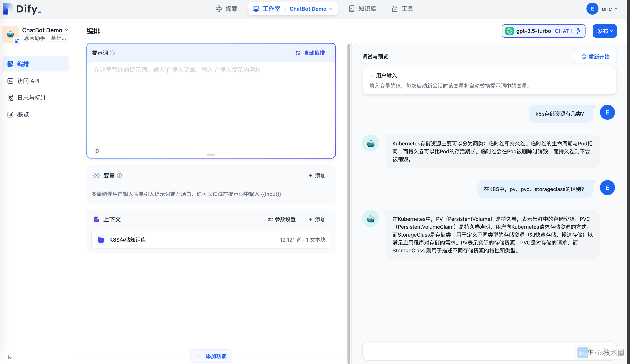The image size is (630, 364).
Task: Select 编排 in the sidebar
Action: tap(35, 64)
